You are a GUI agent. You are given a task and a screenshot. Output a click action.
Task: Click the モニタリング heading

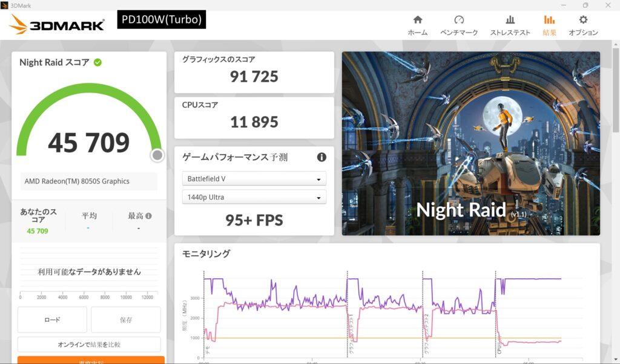tap(206, 254)
